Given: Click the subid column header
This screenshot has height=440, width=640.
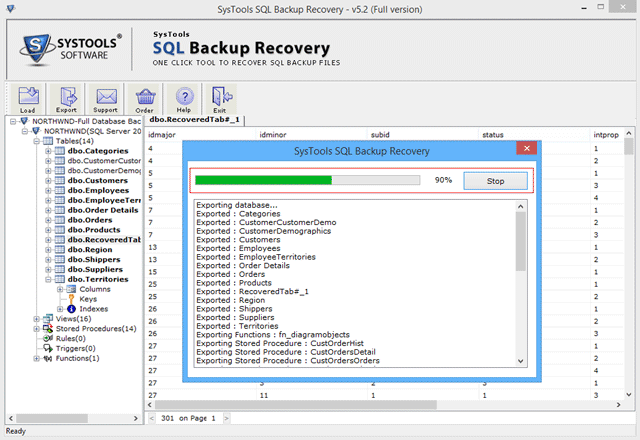Looking at the screenshot, I should click(423, 135).
